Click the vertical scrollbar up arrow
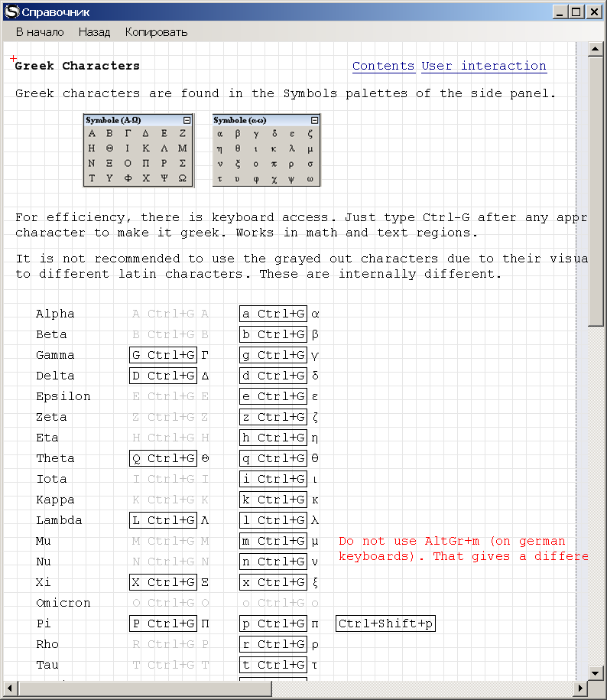The width and height of the screenshot is (607, 700). pyautogui.click(x=595, y=50)
